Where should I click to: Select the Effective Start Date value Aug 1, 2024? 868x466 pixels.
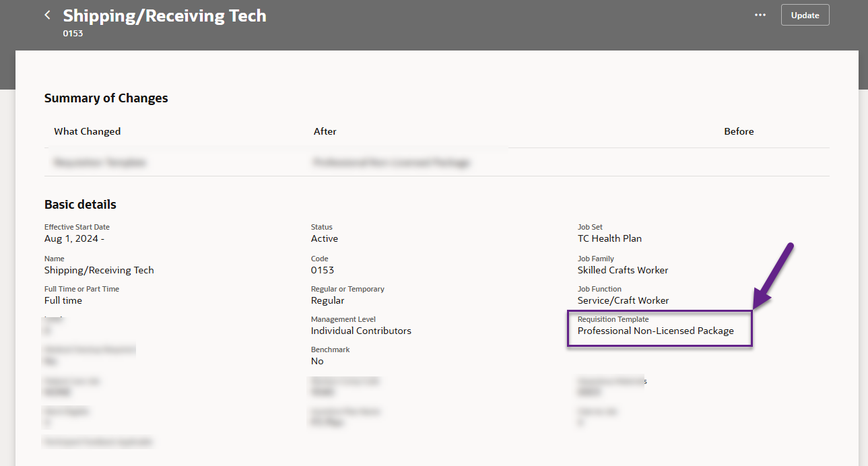[74, 238]
